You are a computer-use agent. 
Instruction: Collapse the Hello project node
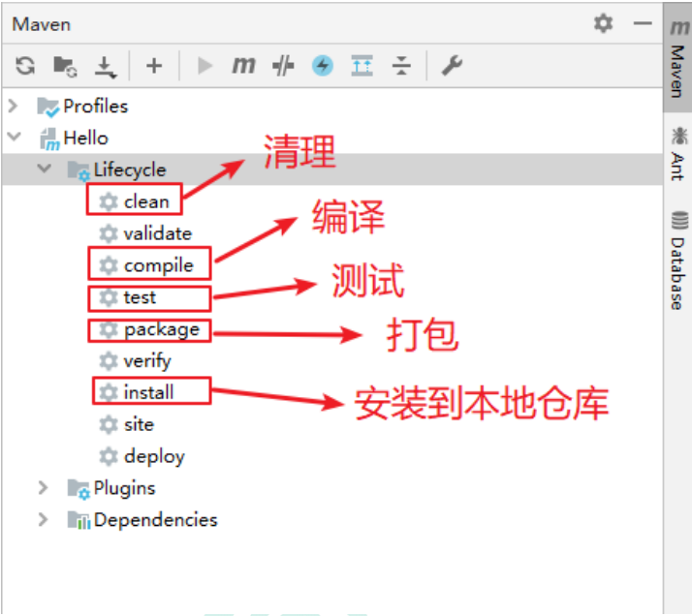[15, 137]
